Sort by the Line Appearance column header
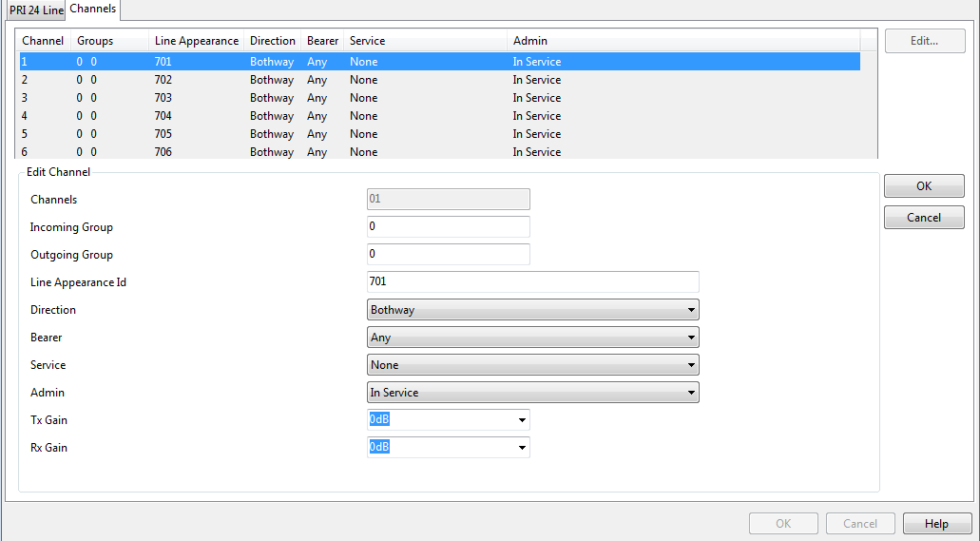The width and height of the screenshot is (980, 541). pyautogui.click(x=196, y=41)
